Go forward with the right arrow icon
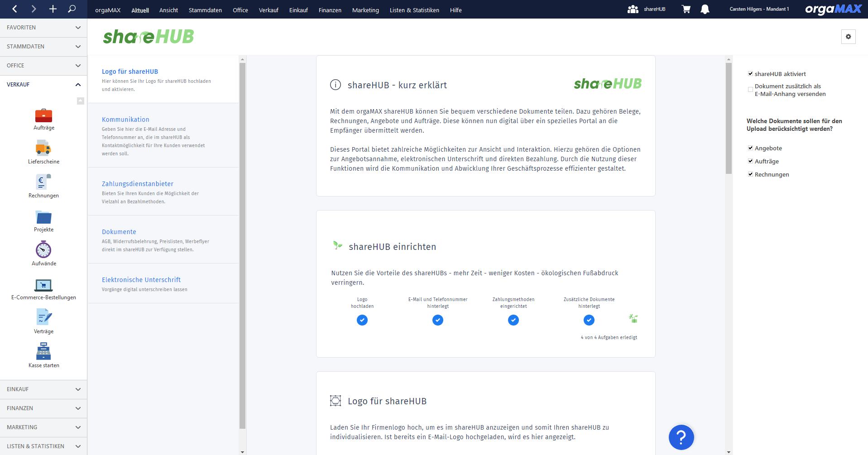This screenshot has height=455, width=868. [34, 9]
